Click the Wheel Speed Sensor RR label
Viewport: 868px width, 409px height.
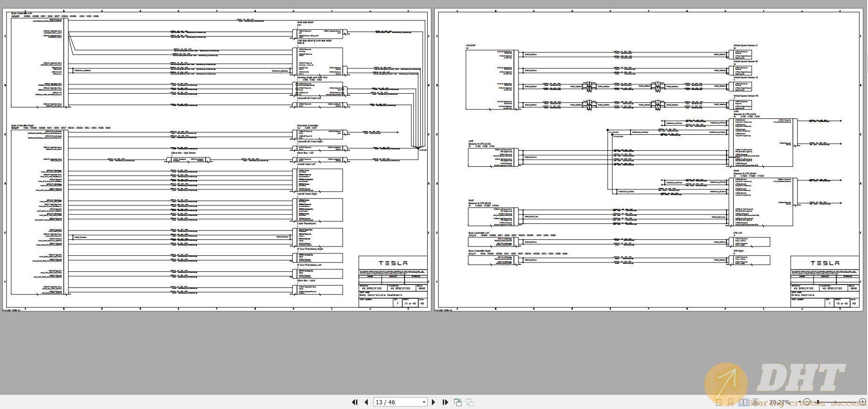tap(745, 96)
